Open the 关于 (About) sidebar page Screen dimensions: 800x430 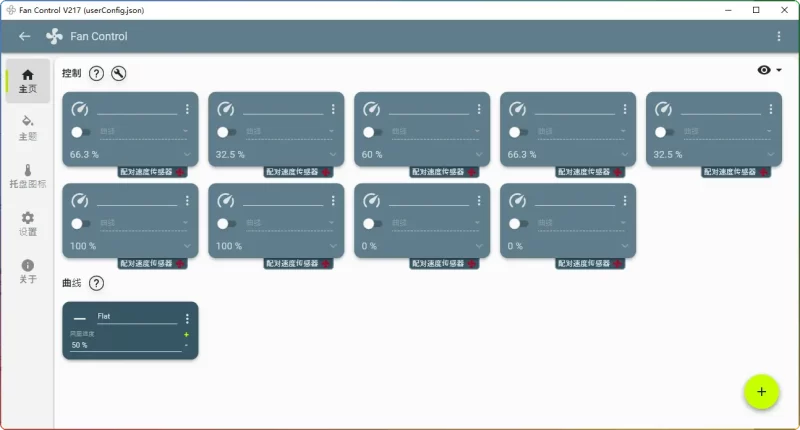(28, 271)
